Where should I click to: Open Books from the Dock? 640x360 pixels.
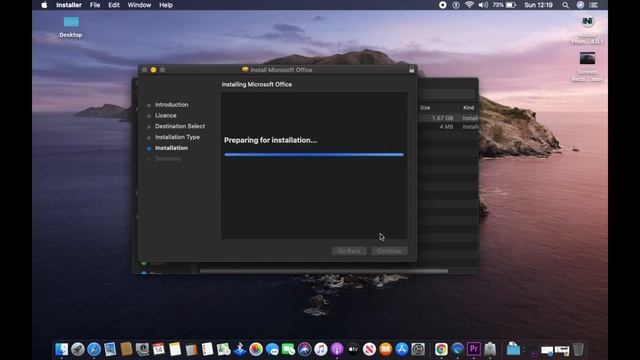386,349
